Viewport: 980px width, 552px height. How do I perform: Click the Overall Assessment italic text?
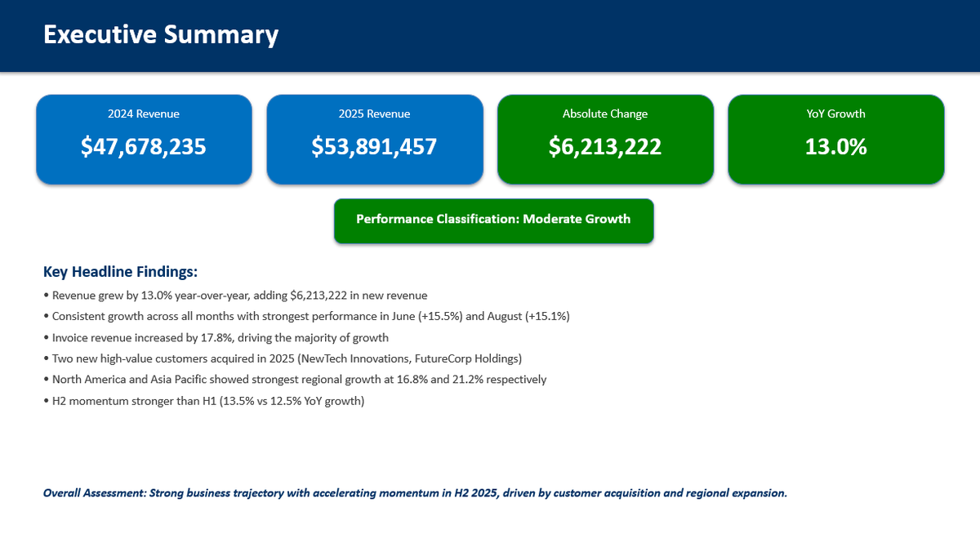415,493
